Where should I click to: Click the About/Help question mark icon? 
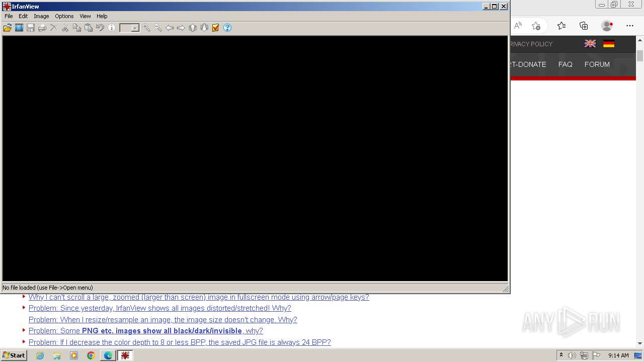pos(227,28)
